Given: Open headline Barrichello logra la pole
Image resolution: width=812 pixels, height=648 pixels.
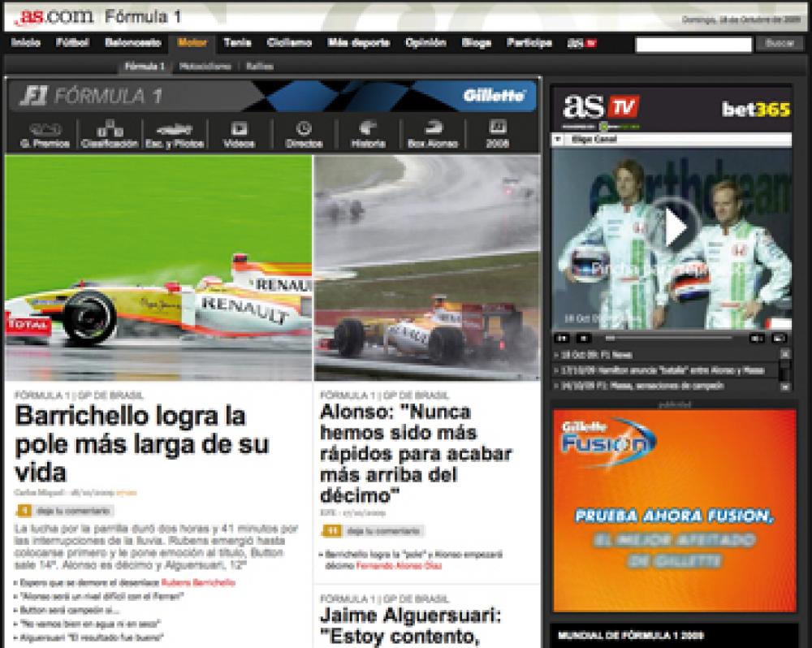Looking at the screenshot, I should [142, 443].
